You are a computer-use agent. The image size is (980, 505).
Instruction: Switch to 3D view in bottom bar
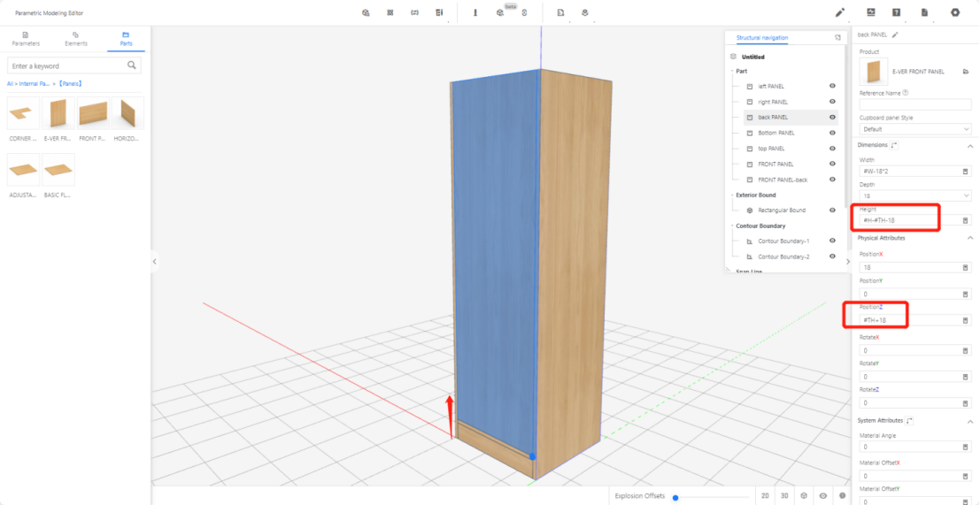point(783,496)
